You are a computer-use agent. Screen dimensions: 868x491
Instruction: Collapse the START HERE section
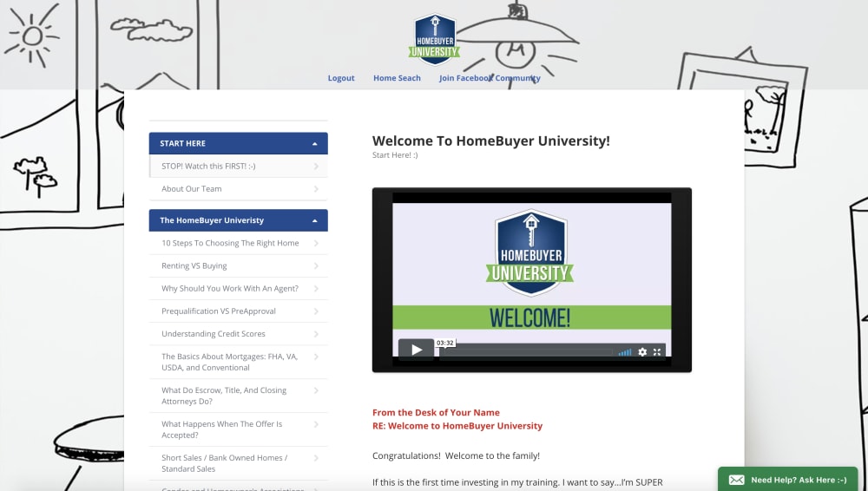(238, 143)
